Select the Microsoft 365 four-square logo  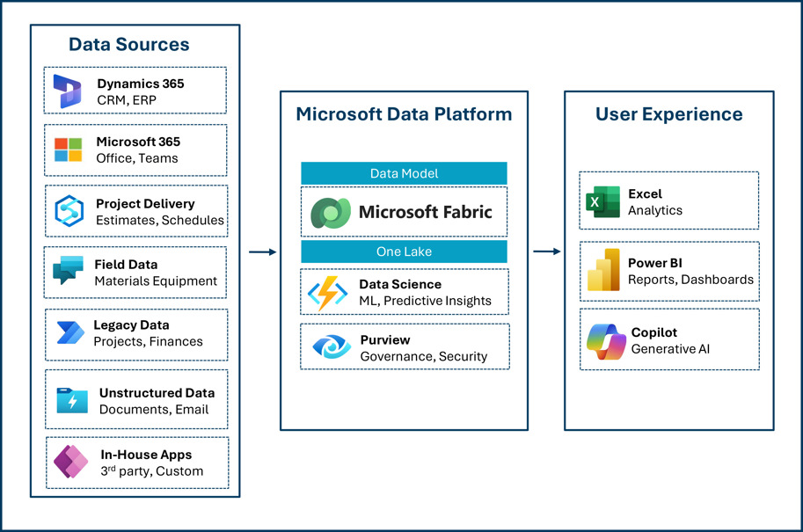[68, 149]
